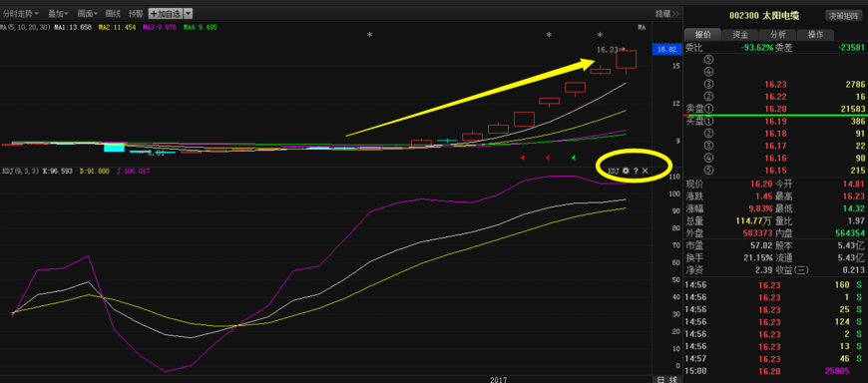Viewport: 868px width, 383px height.
Task: Click the 委比 value -93.62%
Action: (757, 48)
